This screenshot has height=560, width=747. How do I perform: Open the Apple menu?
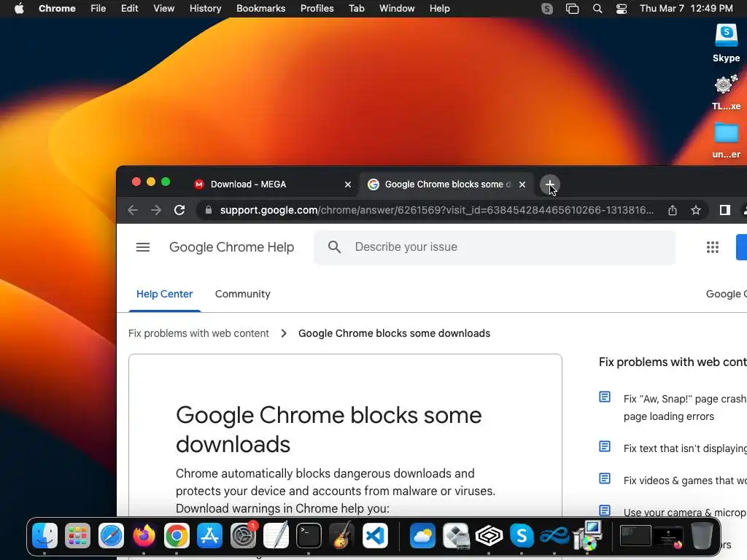tap(19, 9)
